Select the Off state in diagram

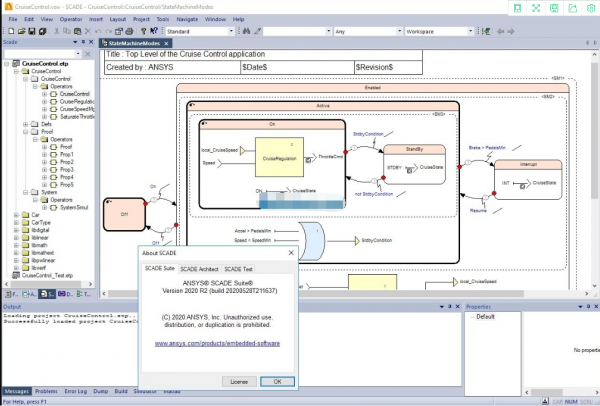(x=124, y=214)
